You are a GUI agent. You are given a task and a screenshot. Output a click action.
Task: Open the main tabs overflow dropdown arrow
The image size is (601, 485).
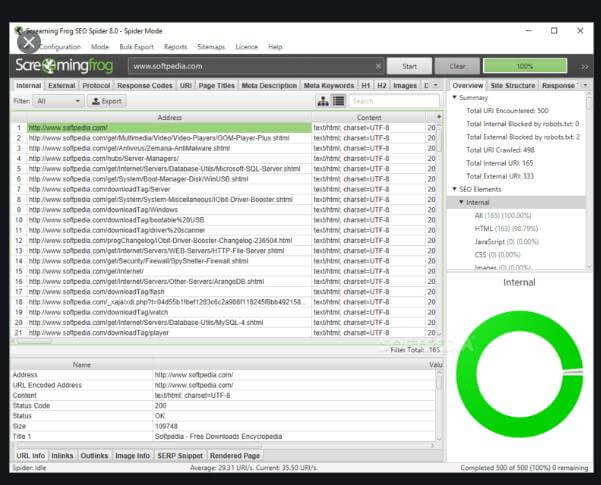coord(435,85)
